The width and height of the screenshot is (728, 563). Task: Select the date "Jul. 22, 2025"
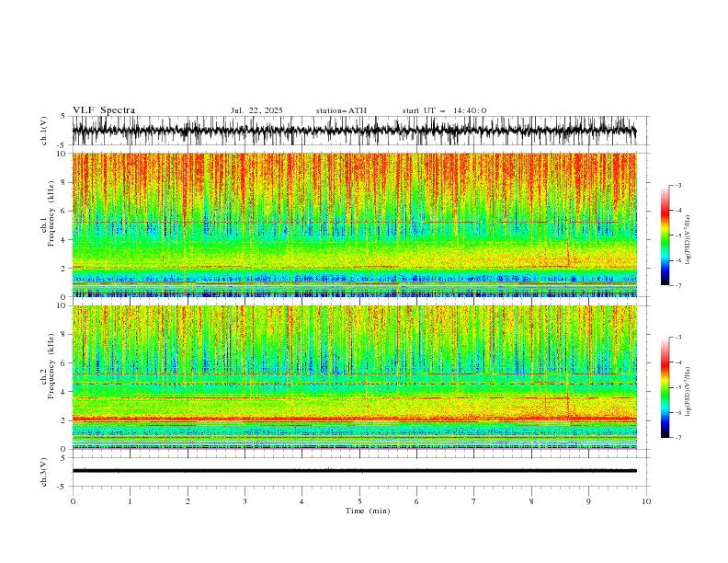256,110
